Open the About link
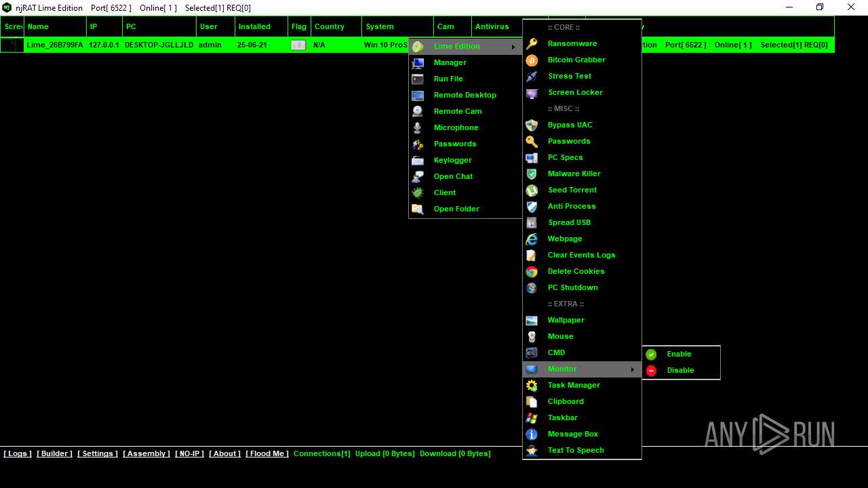Image resolution: width=868 pixels, height=488 pixels. coord(224,453)
